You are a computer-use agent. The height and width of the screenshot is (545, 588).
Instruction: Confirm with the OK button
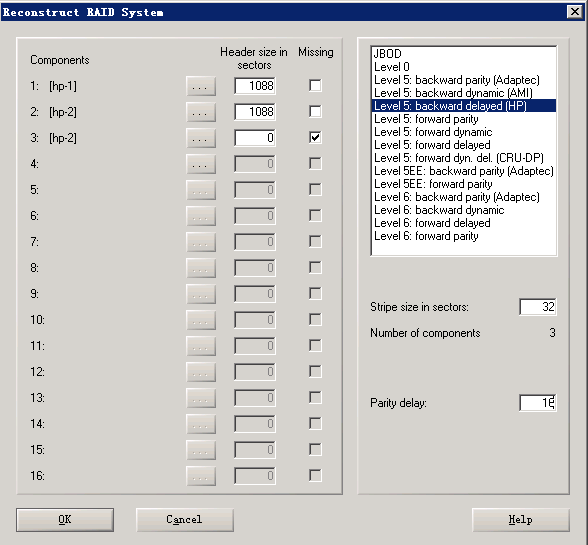point(65,520)
